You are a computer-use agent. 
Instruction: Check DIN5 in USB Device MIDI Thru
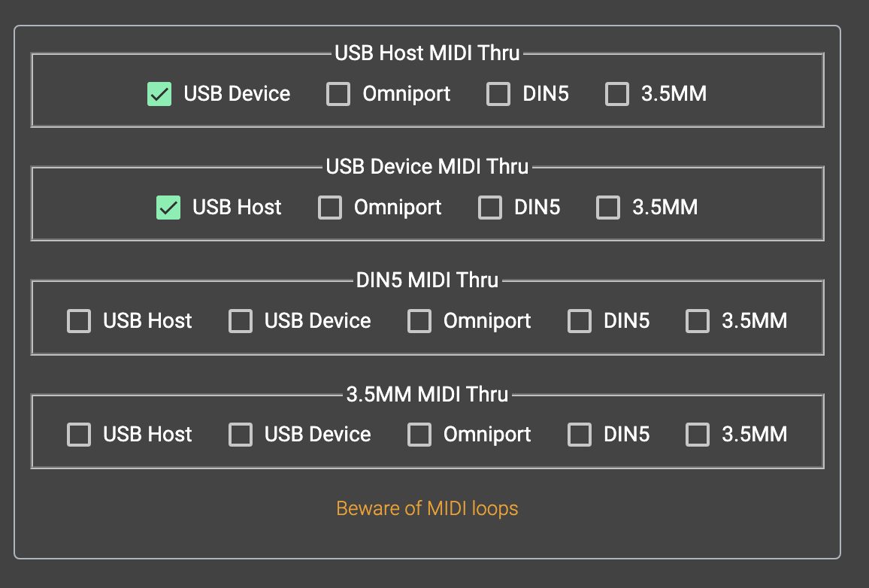point(490,208)
